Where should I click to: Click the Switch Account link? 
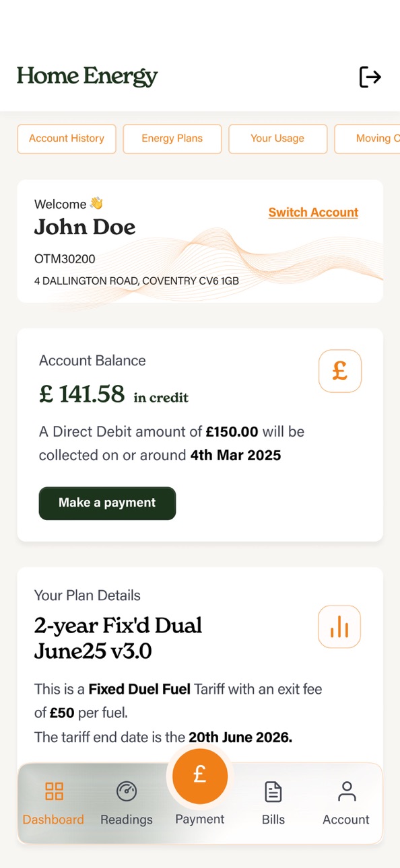point(313,213)
